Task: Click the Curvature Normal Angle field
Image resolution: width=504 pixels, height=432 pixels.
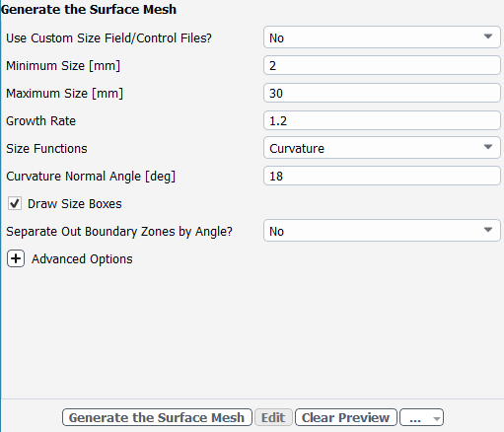Action: 382,176
